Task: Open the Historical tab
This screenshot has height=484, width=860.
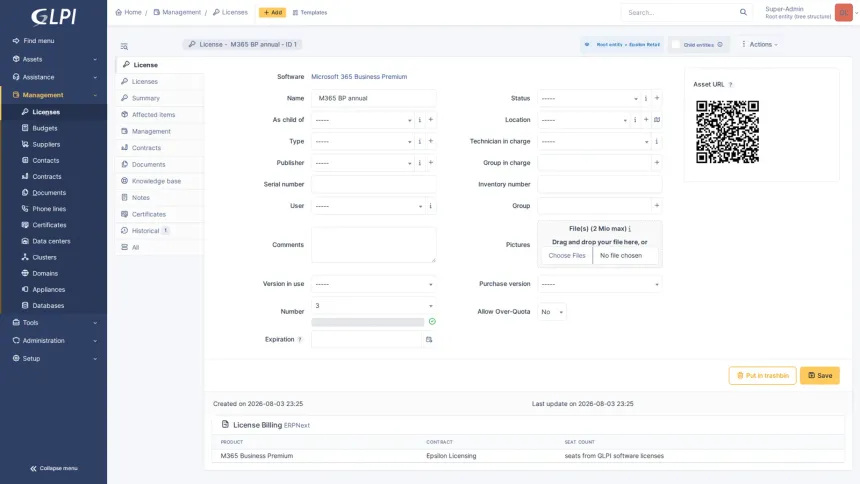Action: coord(160,230)
